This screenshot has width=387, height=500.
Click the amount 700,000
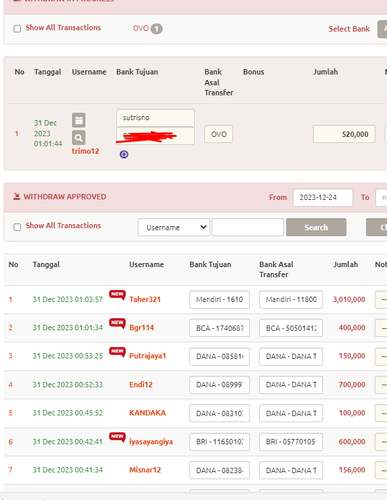[352, 385]
